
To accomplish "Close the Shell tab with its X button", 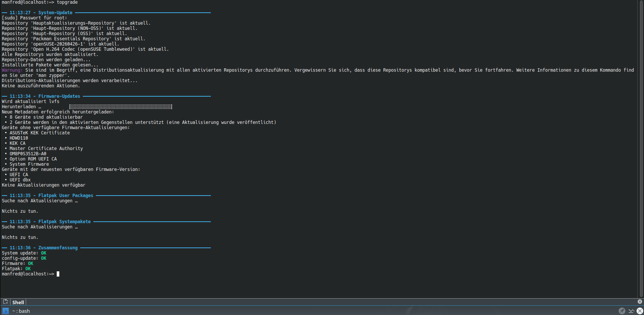I will click(x=640, y=302).
